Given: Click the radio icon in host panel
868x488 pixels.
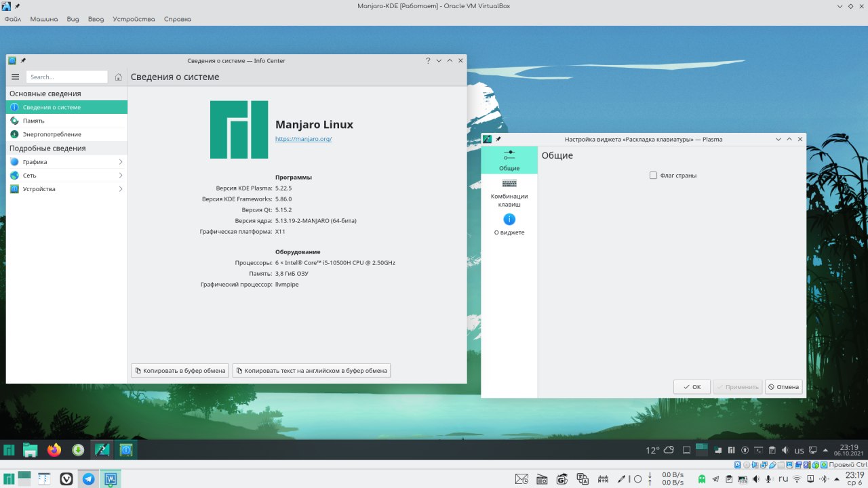Looking at the screenshot, I should [x=542, y=479].
